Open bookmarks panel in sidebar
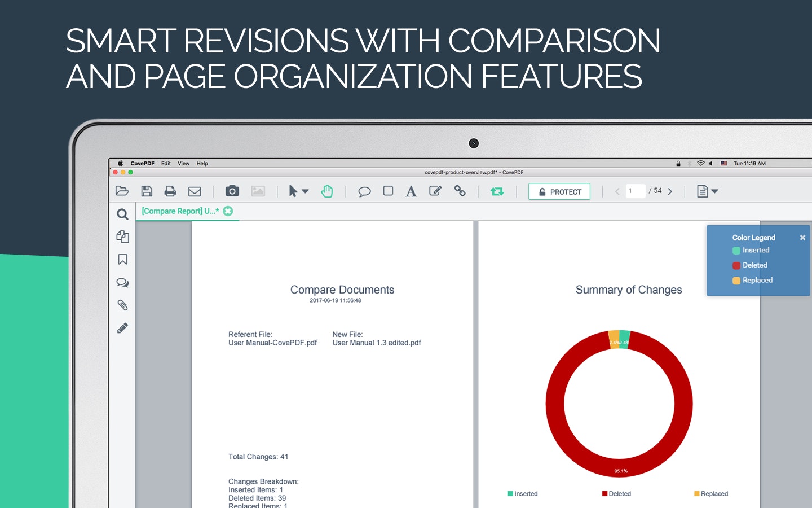The width and height of the screenshot is (812, 508). pyautogui.click(x=122, y=260)
